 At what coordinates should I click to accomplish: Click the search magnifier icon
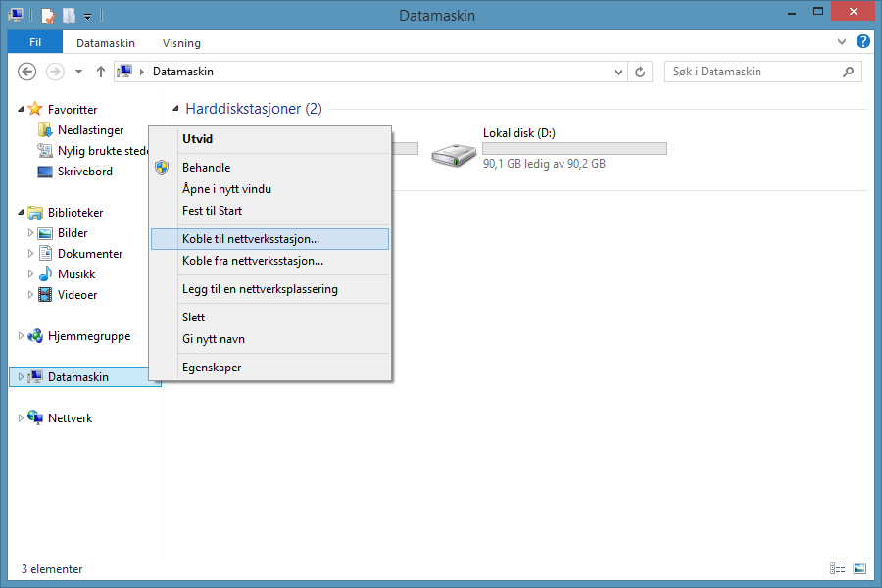click(849, 72)
